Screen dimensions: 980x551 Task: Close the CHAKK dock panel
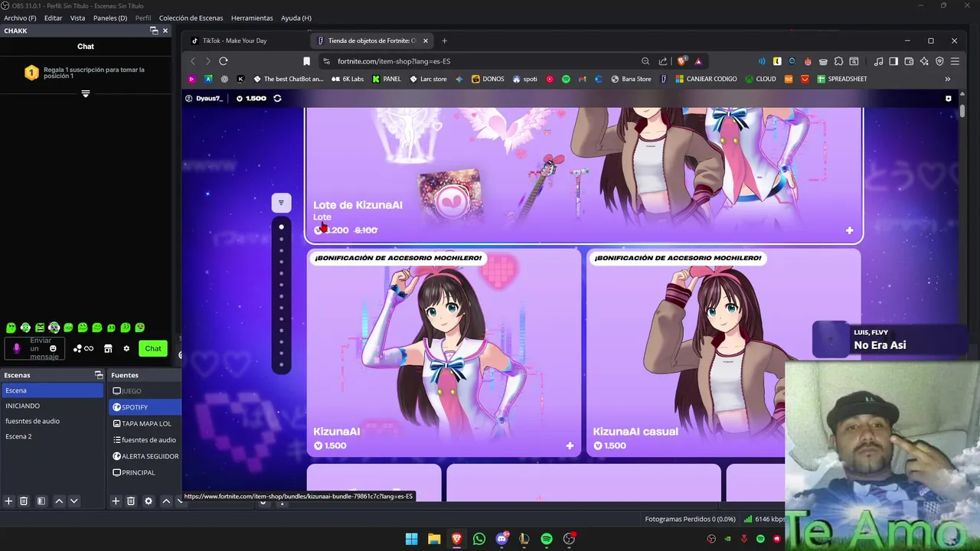pos(165,31)
